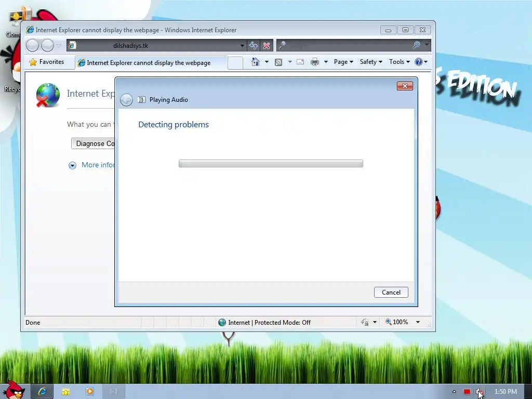532x399 pixels.
Task: Expand the More information section
Action: [72, 165]
